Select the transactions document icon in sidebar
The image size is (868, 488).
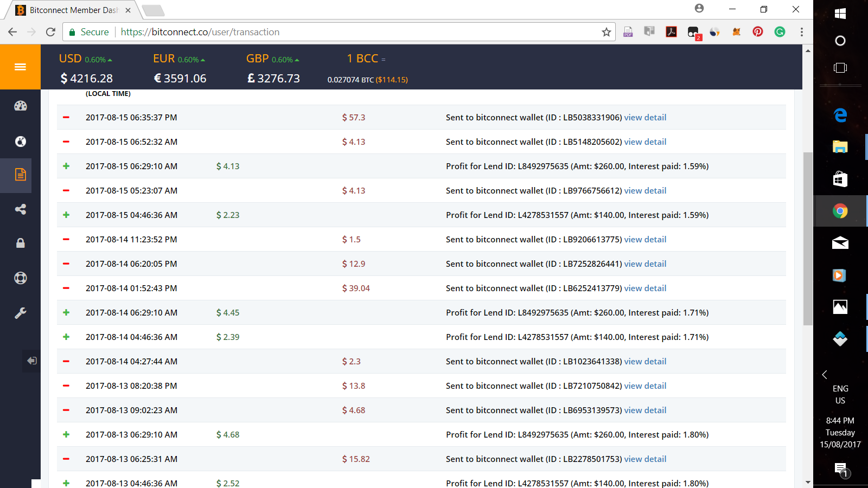pyautogui.click(x=20, y=175)
